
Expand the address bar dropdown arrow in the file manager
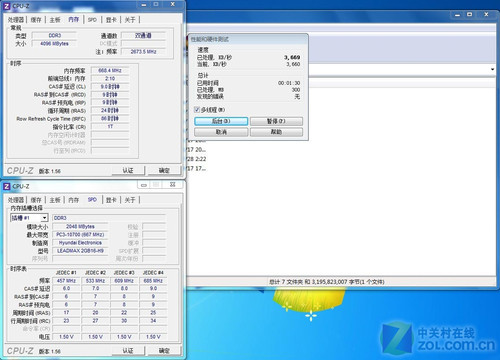point(492,69)
